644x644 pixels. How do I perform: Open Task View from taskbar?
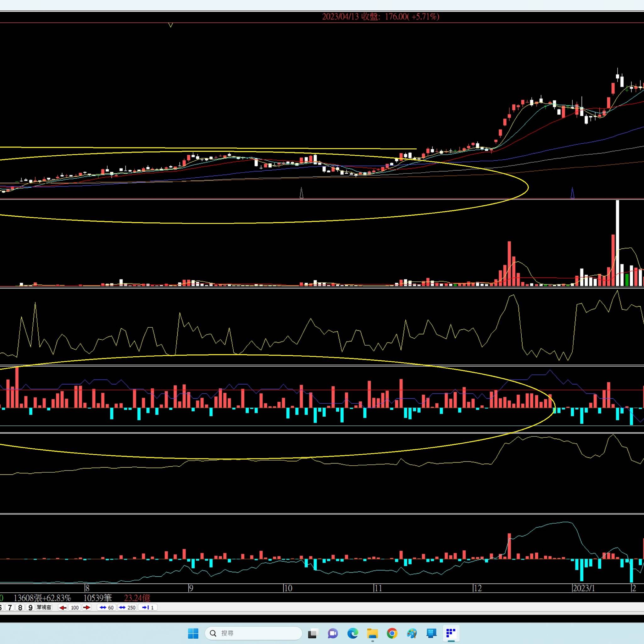click(313, 633)
